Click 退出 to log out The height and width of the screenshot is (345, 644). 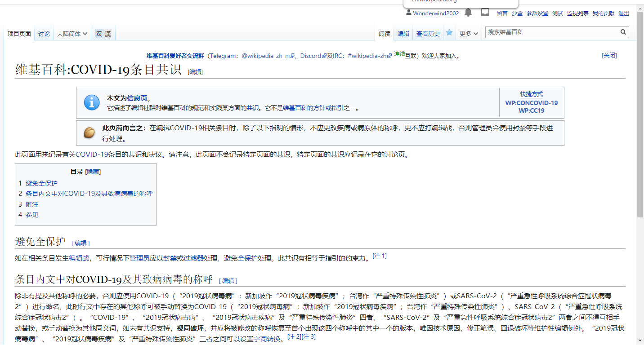pyautogui.click(x=624, y=13)
